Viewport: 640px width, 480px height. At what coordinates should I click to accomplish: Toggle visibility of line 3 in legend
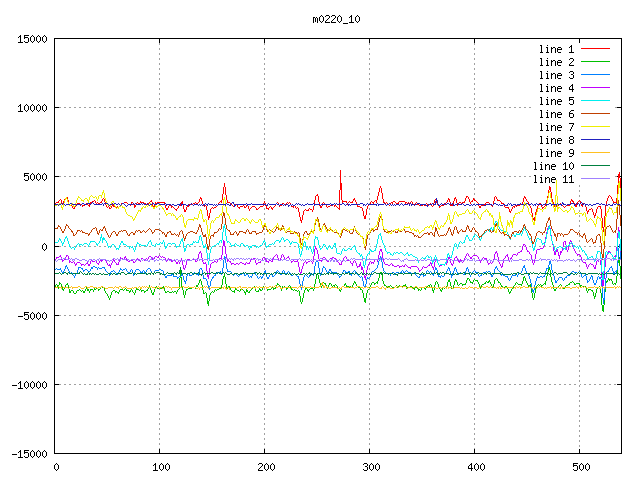tap(557, 75)
